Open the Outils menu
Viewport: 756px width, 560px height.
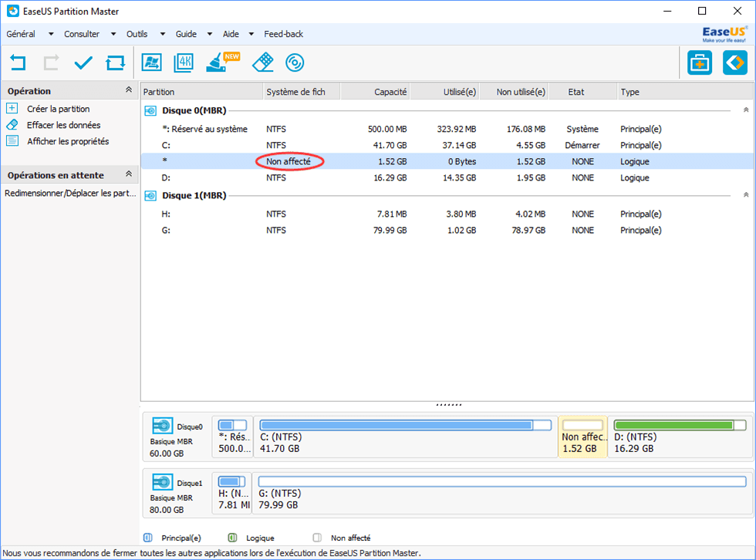click(x=137, y=34)
